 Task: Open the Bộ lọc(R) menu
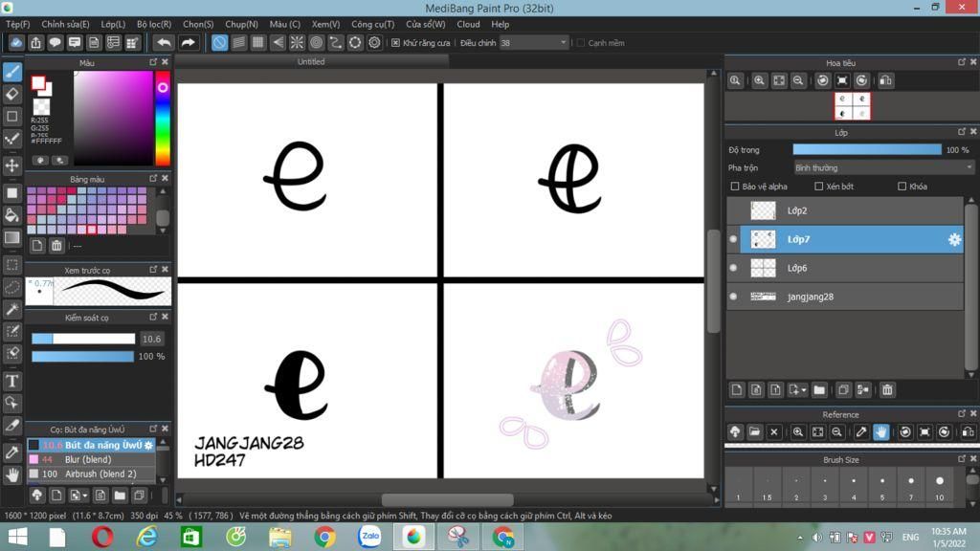pyautogui.click(x=154, y=24)
